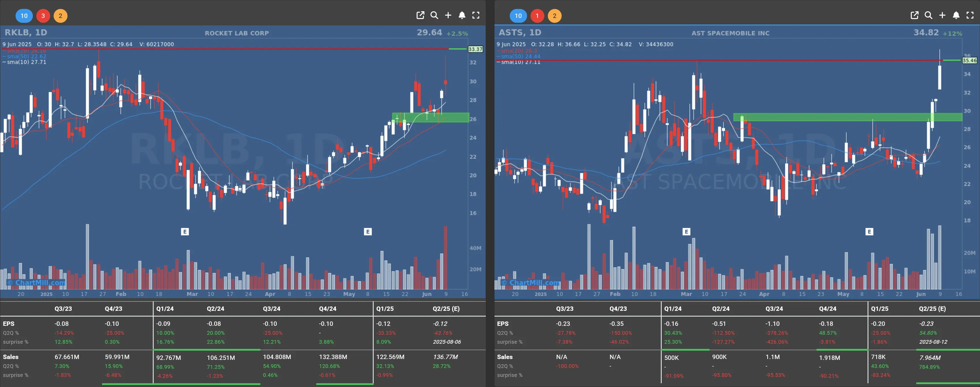980x387 pixels.
Task: Click blue badge 10 on RKLB panel
Action: [x=24, y=16]
